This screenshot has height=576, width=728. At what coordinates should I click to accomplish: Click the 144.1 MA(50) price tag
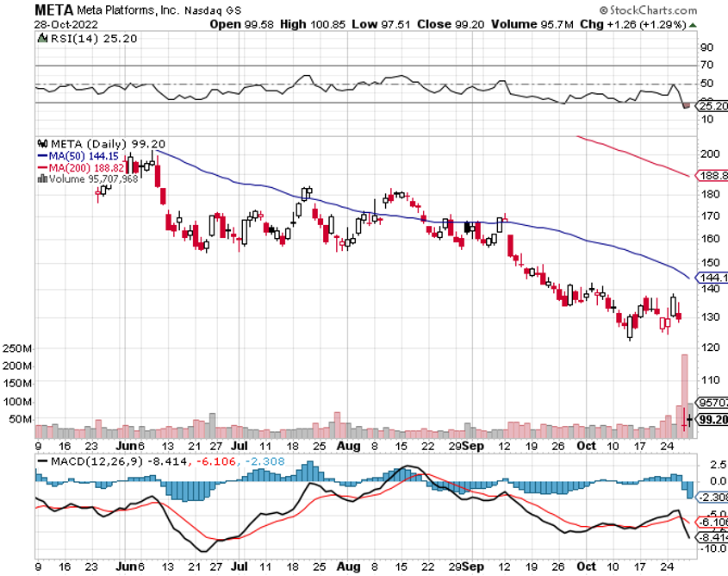tap(712, 278)
